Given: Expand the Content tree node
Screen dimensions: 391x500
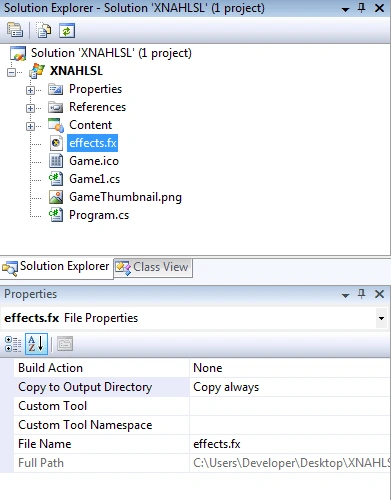Looking at the screenshot, I should coord(30,126).
